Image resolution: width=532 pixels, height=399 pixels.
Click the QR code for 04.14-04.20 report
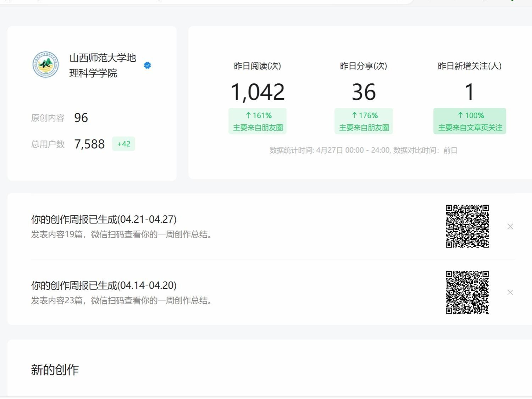467,292
